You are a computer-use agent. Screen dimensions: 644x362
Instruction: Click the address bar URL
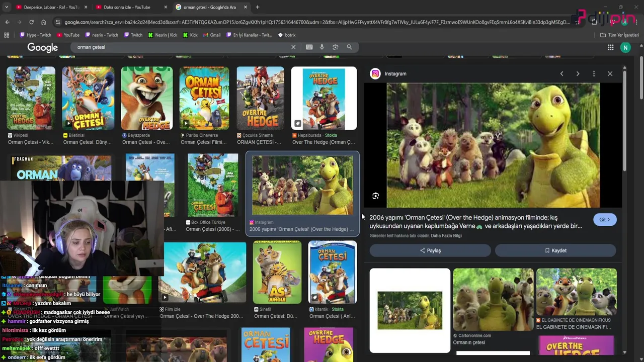click(317, 22)
